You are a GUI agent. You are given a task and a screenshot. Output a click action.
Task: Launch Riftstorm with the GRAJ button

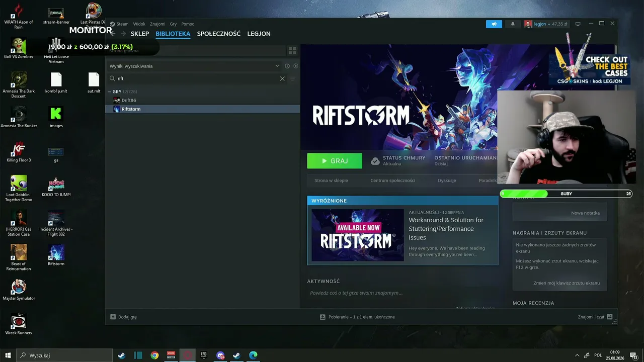[335, 161]
